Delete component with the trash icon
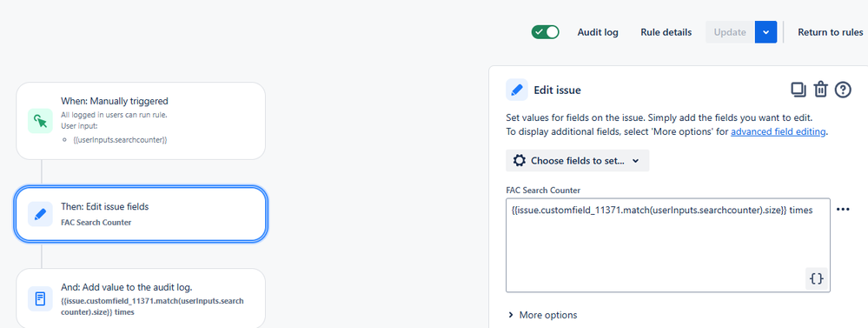The height and width of the screenshot is (328, 868). (x=820, y=90)
